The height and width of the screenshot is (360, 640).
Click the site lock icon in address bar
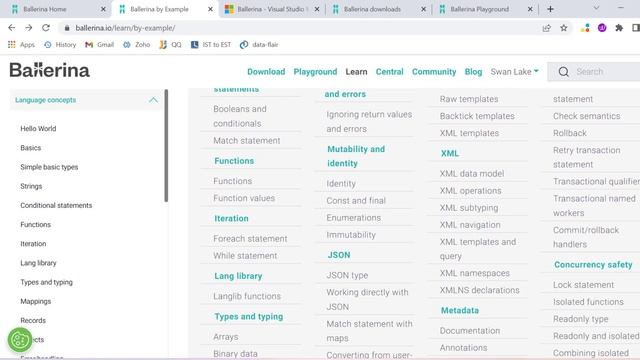67,28
